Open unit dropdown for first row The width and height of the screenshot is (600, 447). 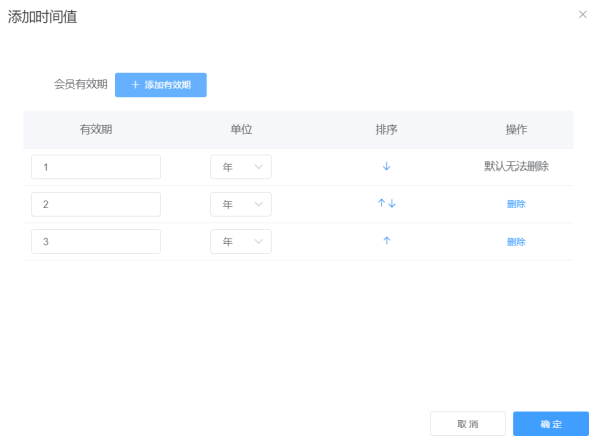click(241, 167)
